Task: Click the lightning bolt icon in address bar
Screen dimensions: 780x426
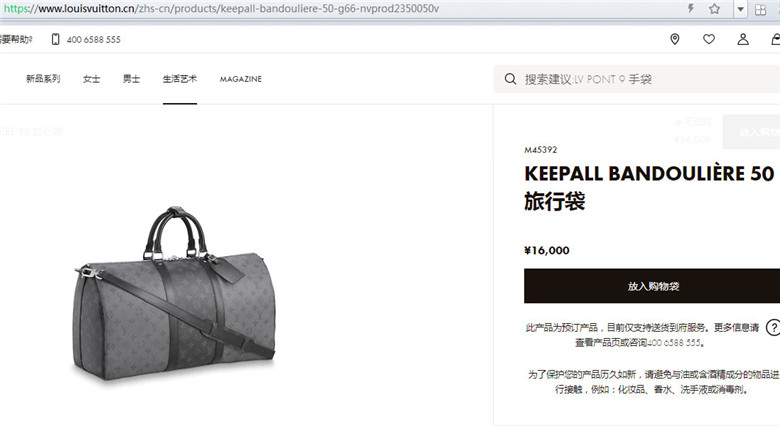Action: [x=690, y=8]
